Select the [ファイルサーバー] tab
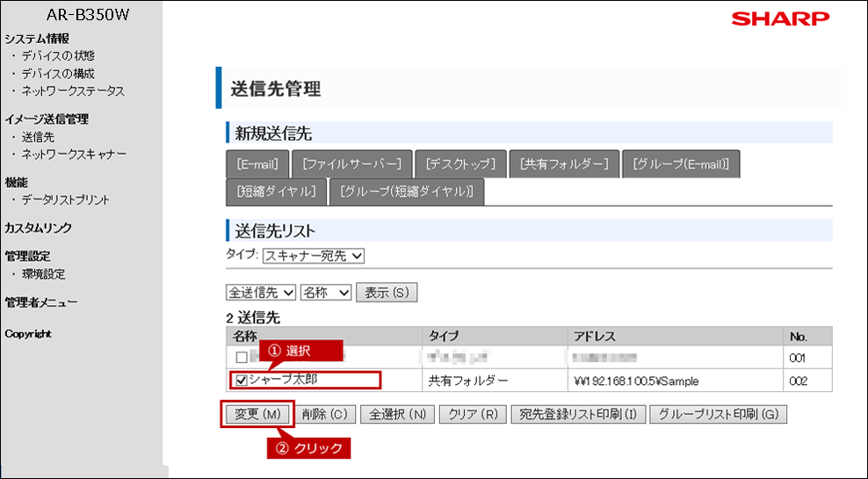Screen dimensions: 868x479 351,164
